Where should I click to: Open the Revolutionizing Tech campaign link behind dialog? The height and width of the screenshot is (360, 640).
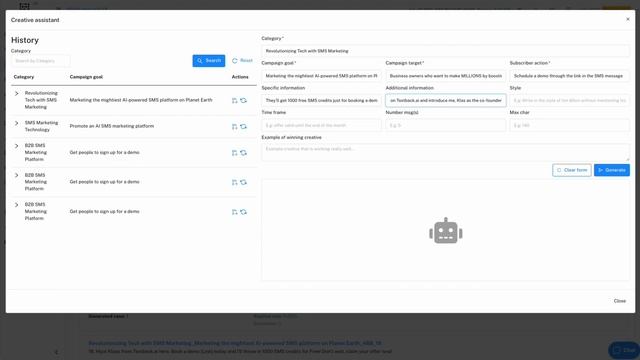235,343
